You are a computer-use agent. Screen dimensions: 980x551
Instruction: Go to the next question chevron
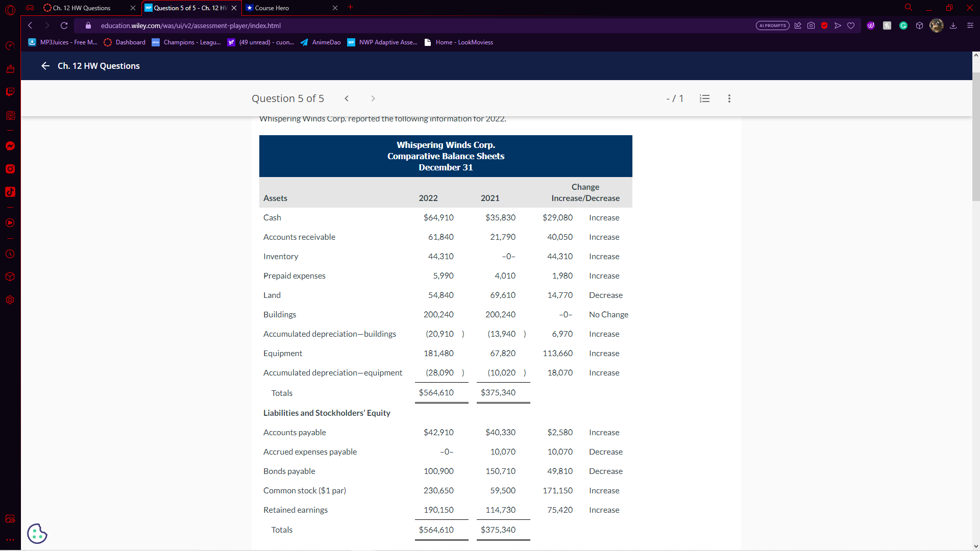click(373, 98)
